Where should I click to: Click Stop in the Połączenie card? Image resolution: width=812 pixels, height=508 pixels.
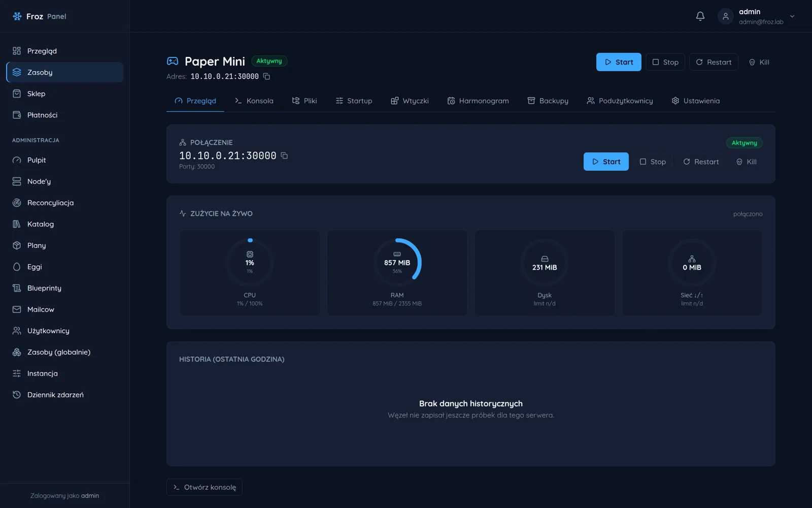[x=653, y=162]
